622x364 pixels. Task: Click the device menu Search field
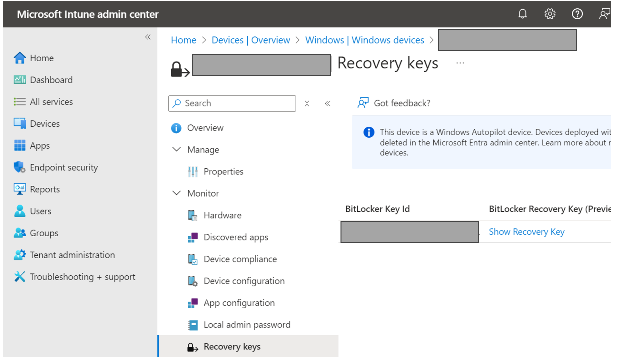click(232, 103)
